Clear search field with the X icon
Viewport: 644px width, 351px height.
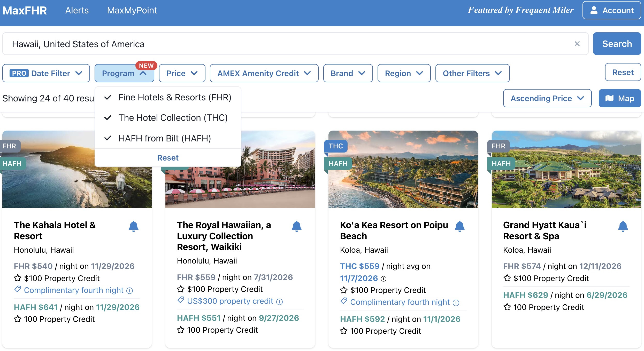point(577,44)
